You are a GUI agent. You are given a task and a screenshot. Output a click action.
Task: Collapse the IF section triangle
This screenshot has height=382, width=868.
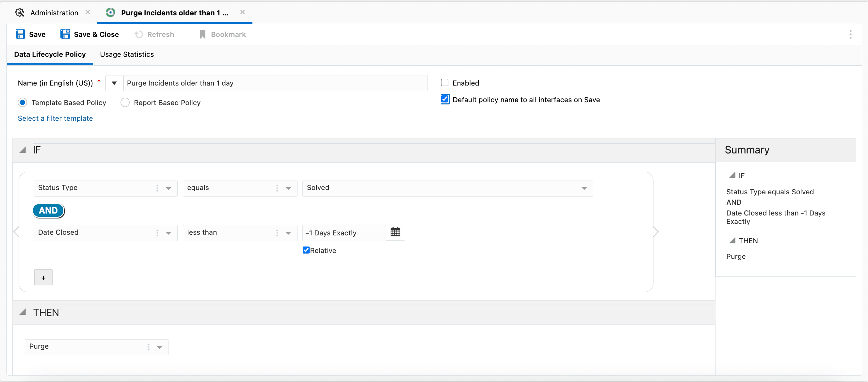click(x=23, y=150)
